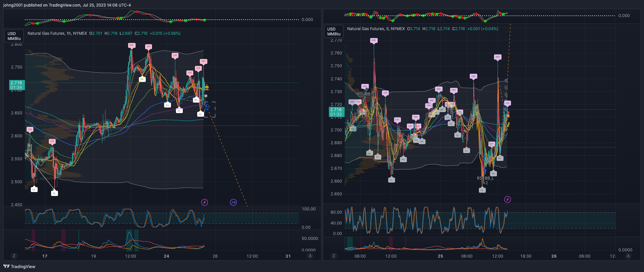Click the O2.701 open value in left chart
This screenshot has width=644, height=272.
coord(96,33)
